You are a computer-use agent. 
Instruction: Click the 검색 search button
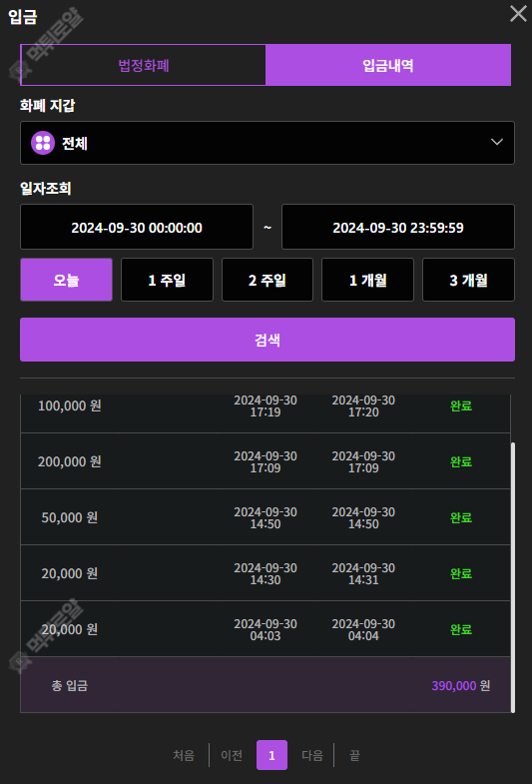pos(267,340)
